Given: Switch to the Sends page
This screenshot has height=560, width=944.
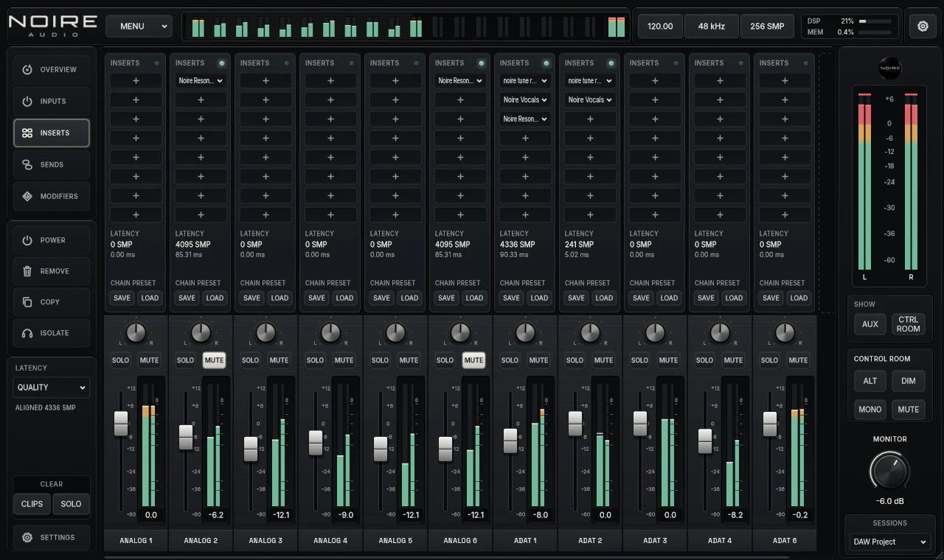Looking at the screenshot, I should (x=52, y=164).
